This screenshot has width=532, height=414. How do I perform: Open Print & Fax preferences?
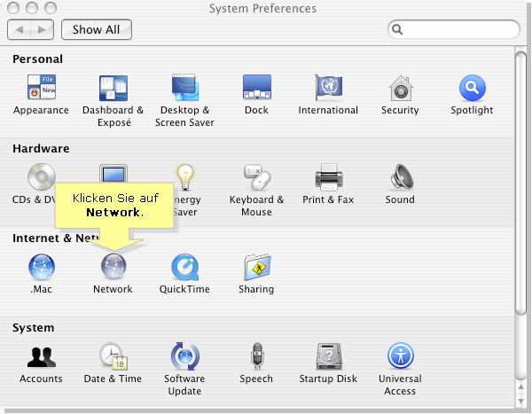pyautogui.click(x=329, y=176)
